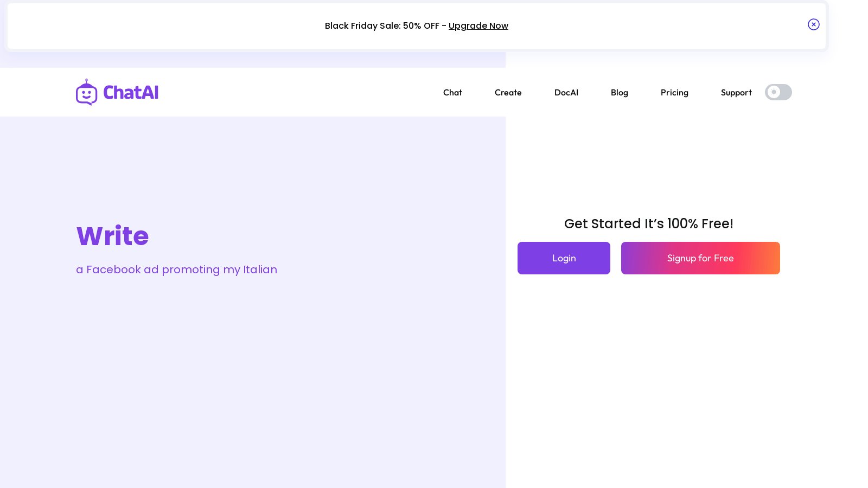The image size is (868, 488).
Task: Go to the Create page
Action: point(508,93)
